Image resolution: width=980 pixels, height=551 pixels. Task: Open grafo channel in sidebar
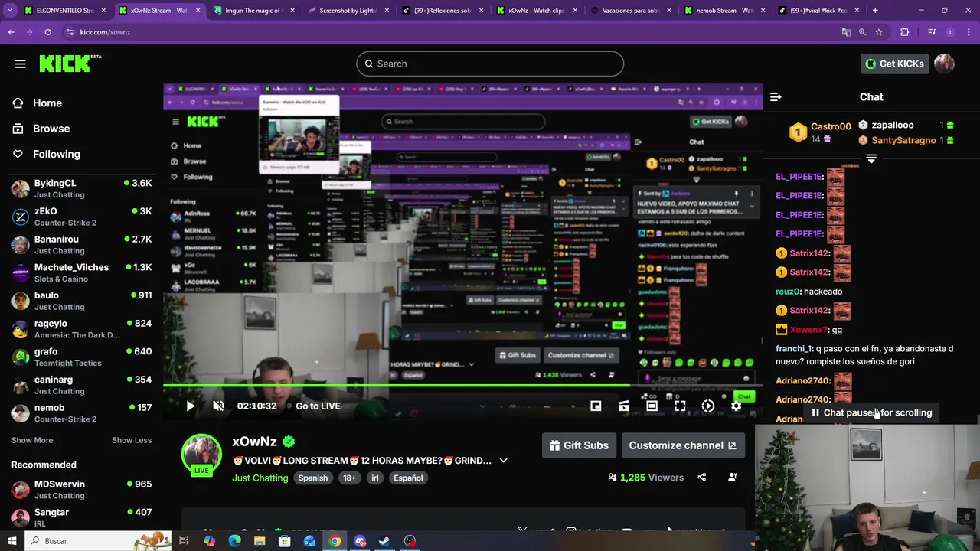(81, 357)
